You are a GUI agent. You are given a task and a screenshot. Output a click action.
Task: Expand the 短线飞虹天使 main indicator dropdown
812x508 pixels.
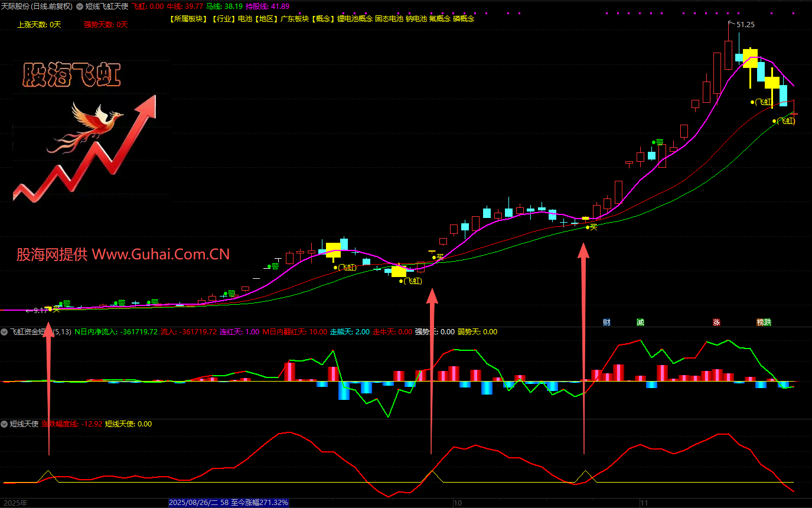pos(81,6)
